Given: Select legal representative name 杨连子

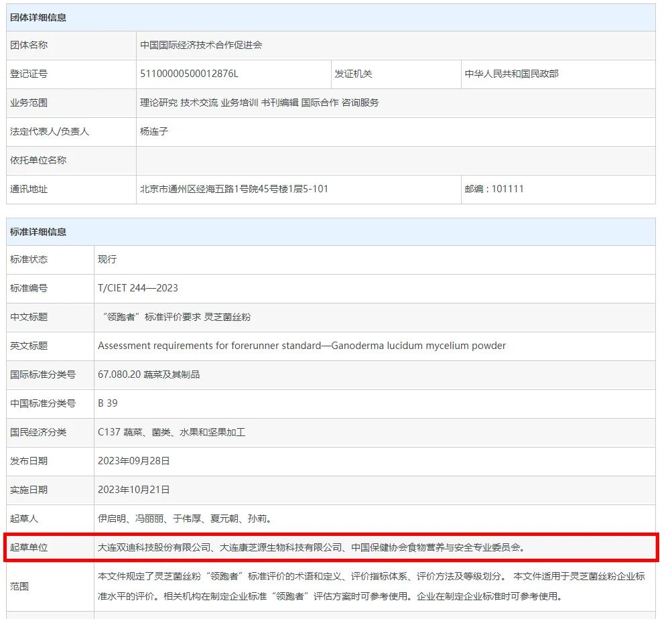Looking at the screenshot, I should click(x=154, y=131).
